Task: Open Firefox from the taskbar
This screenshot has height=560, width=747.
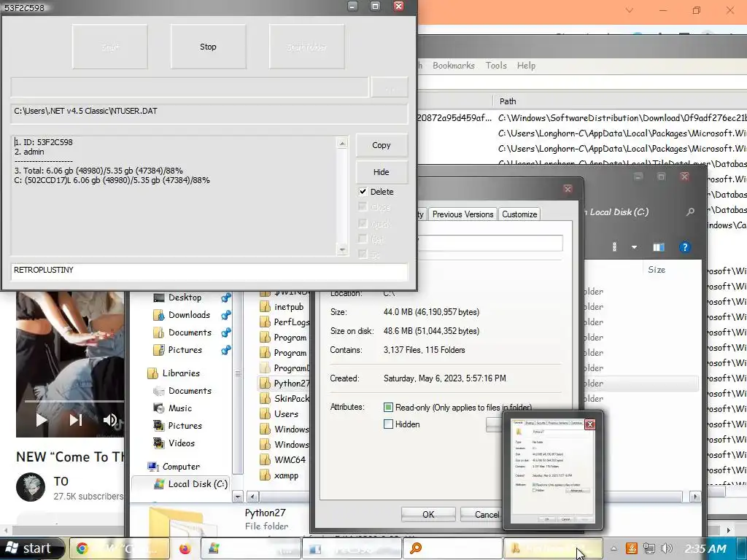Action: [x=185, y=548]
